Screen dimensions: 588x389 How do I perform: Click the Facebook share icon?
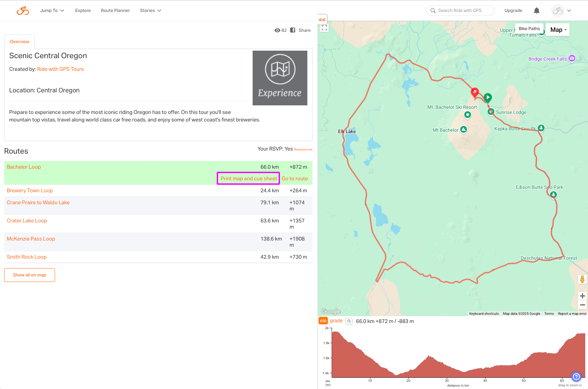pos(293,30)
